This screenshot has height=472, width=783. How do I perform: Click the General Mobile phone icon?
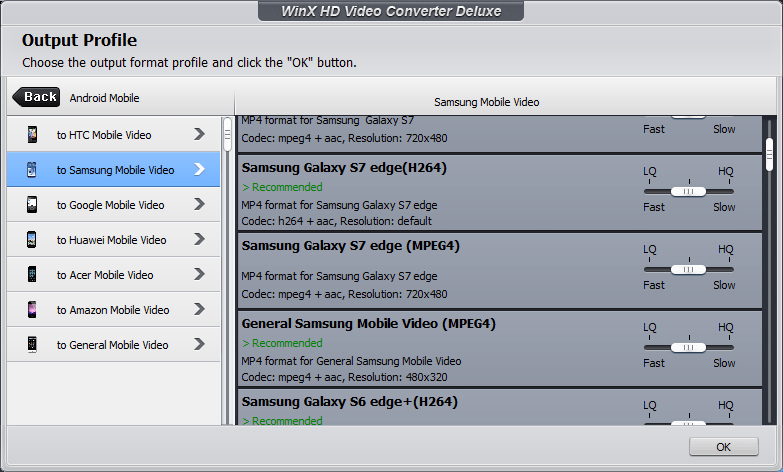(32, 344)
